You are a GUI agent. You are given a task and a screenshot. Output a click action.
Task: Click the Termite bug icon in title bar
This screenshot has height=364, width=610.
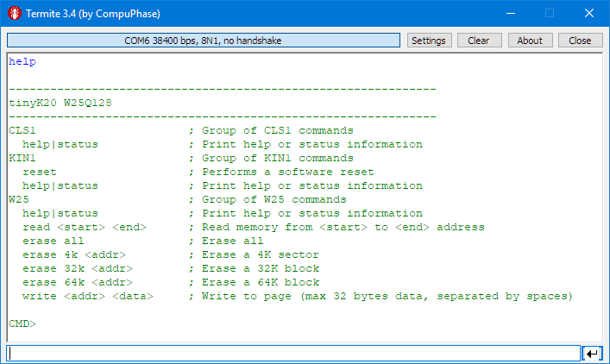[14, 15]
